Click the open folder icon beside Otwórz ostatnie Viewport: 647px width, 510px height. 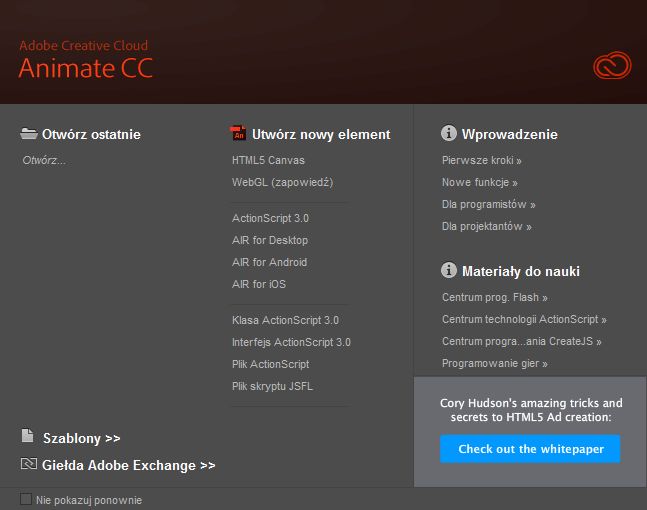pyautogui.click(x=29, y=134)
